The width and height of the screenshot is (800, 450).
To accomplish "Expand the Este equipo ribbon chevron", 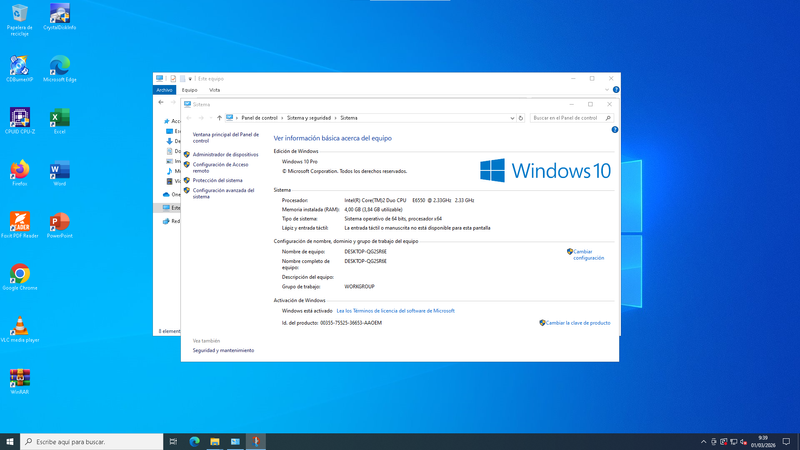I will [x=607, y=90].
